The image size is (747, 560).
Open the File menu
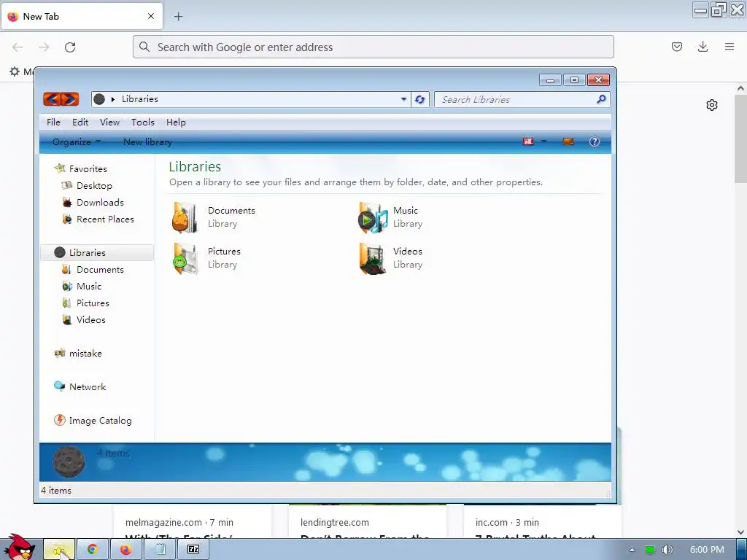pyautogui.click(x=53, y=122)
